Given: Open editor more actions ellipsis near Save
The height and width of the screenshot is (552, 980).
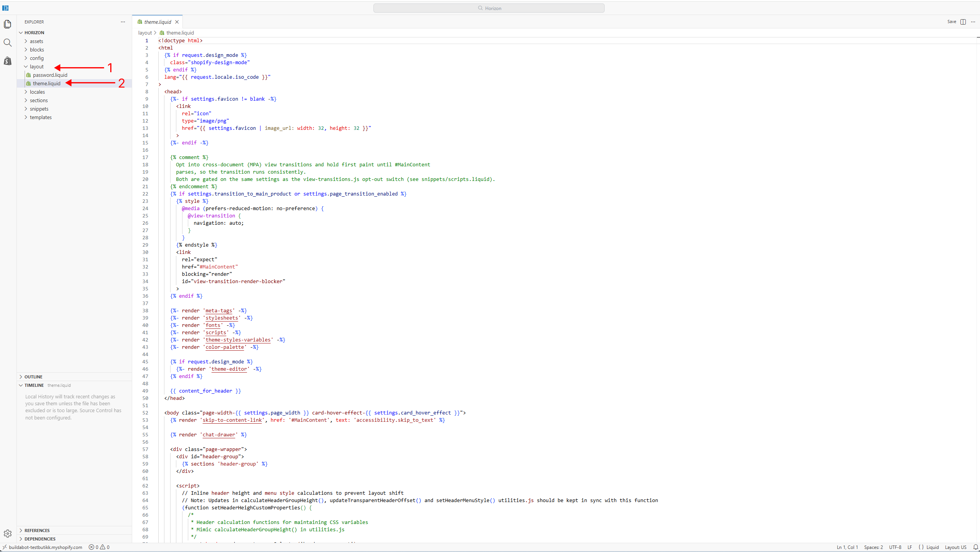Looking at the screenshot, I should coord(973,22).
